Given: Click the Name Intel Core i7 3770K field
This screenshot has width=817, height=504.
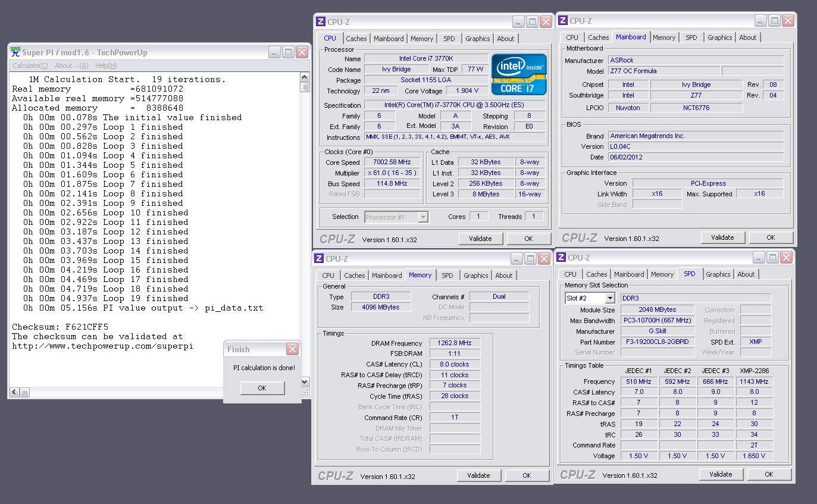Looking at the screenshot, I should [x=425, y=59].
